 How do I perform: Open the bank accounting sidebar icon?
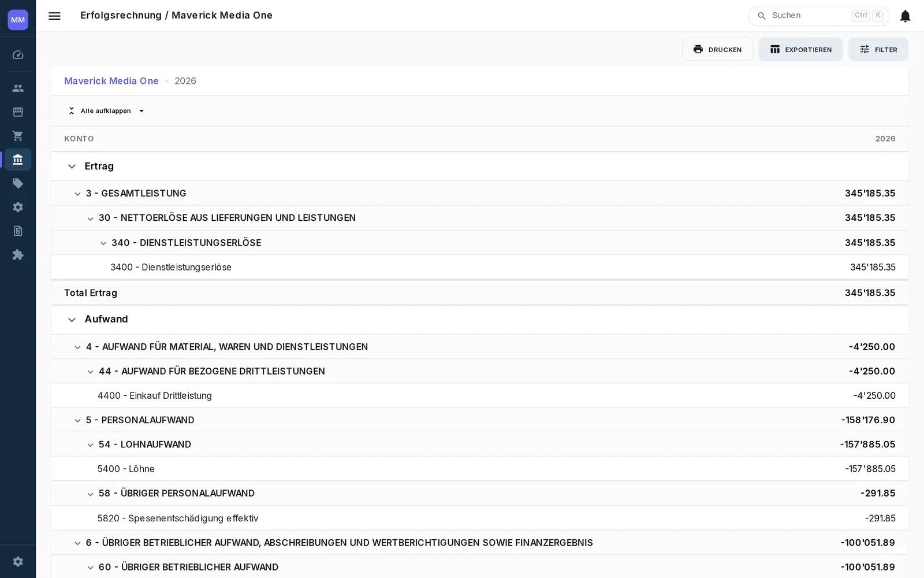point(18,160)
